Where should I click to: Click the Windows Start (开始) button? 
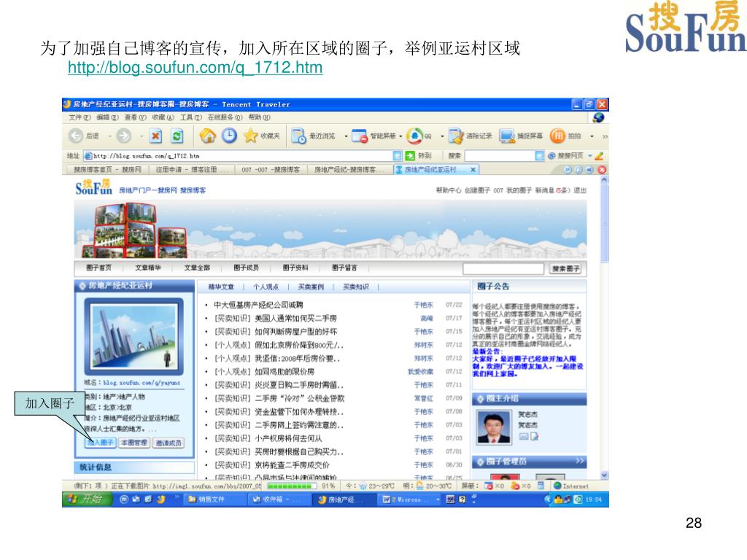pyautogui.click(x=88, y=499)
